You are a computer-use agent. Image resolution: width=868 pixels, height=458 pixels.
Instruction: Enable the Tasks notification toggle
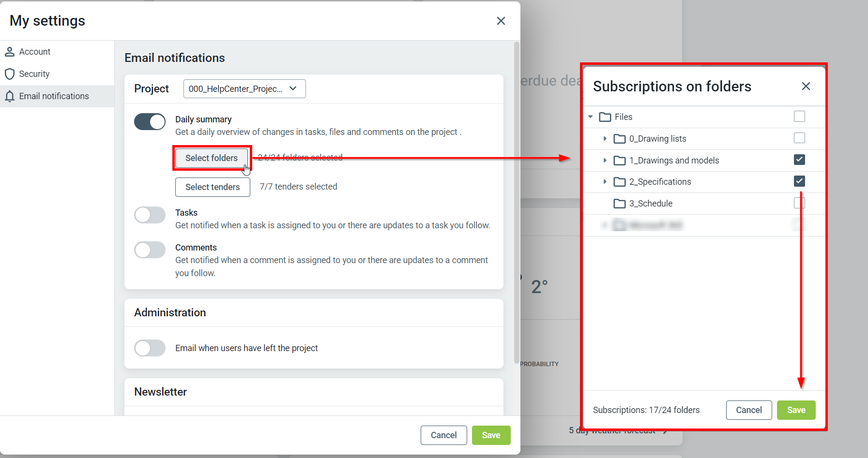[150, 215]
